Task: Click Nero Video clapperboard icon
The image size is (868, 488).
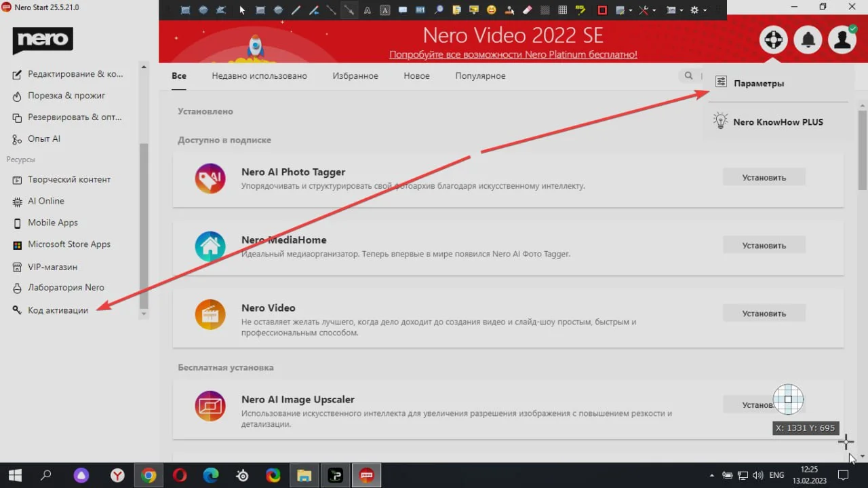Action: tap(210, 315)
